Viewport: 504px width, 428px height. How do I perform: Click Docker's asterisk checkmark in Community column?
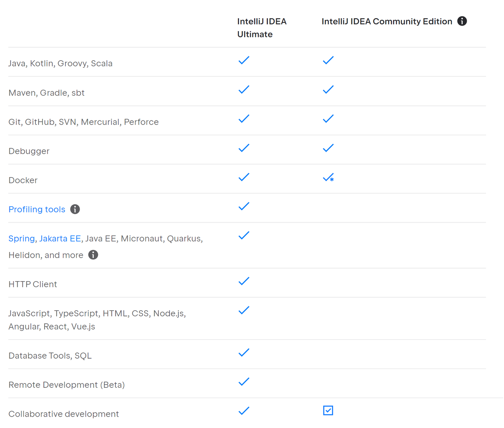tap(328, 178)
